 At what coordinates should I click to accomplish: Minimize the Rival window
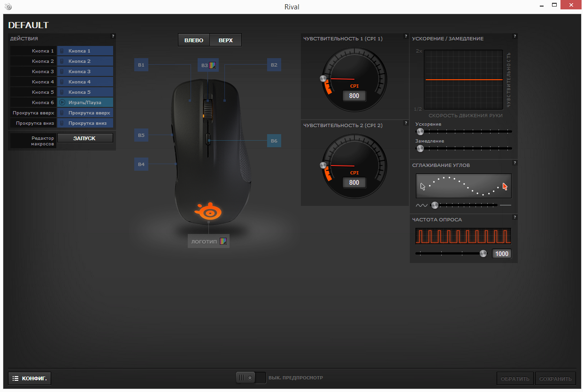click(x=541, y=5)
